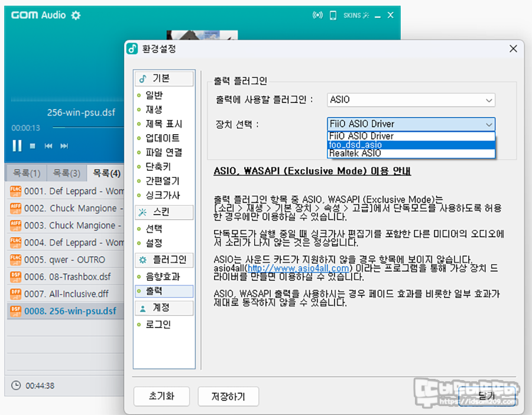Open the 출력 plugin settings page

(x=164, y=291)
